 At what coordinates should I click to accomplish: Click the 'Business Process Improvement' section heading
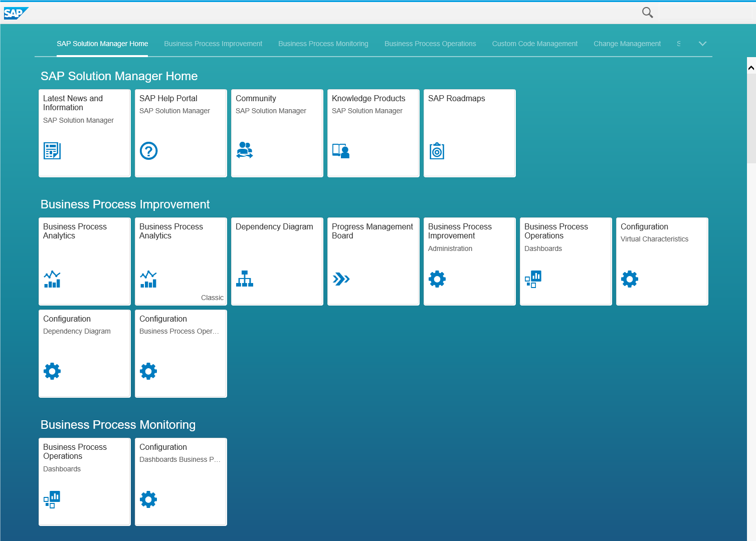click(125, 204)
